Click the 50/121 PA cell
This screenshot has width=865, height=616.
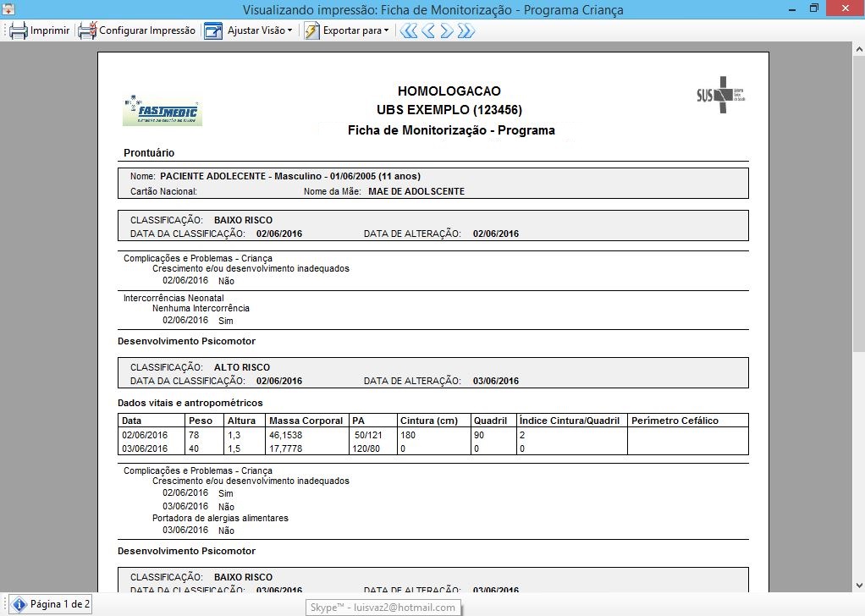(x=368, y=435)
